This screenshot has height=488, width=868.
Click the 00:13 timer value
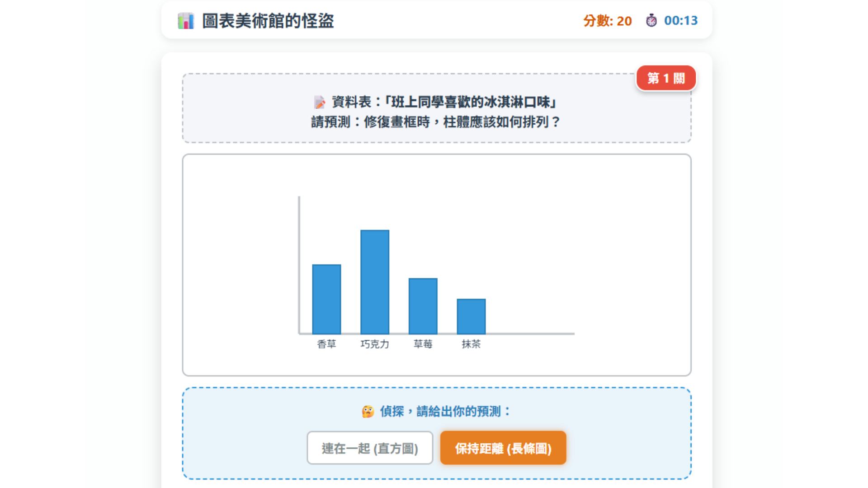[x=681, y=21]
